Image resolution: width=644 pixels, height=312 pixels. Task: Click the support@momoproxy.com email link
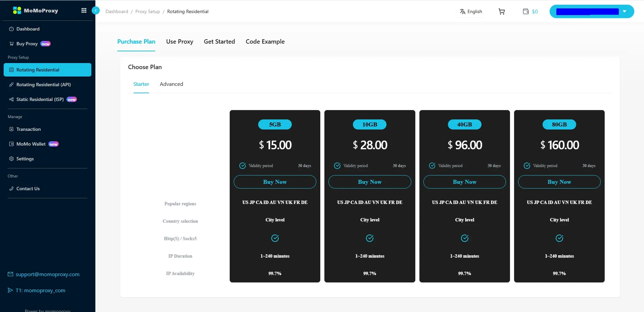pyautogui.click(x=47, y=274)
